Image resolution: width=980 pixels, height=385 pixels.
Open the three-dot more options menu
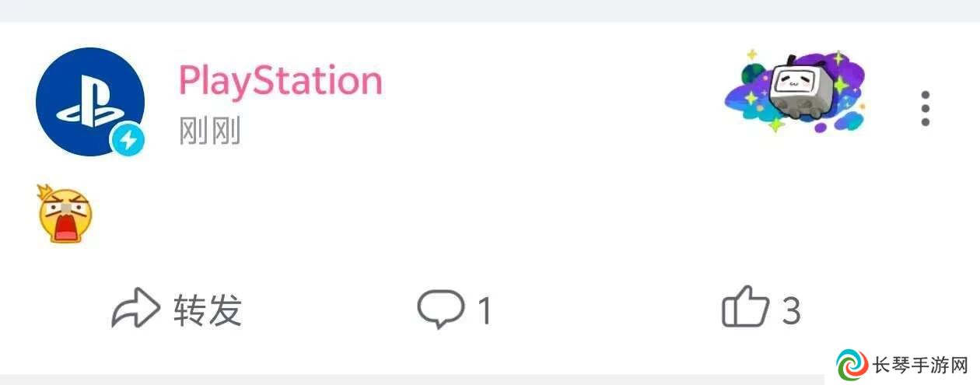[x=925, y=108]
